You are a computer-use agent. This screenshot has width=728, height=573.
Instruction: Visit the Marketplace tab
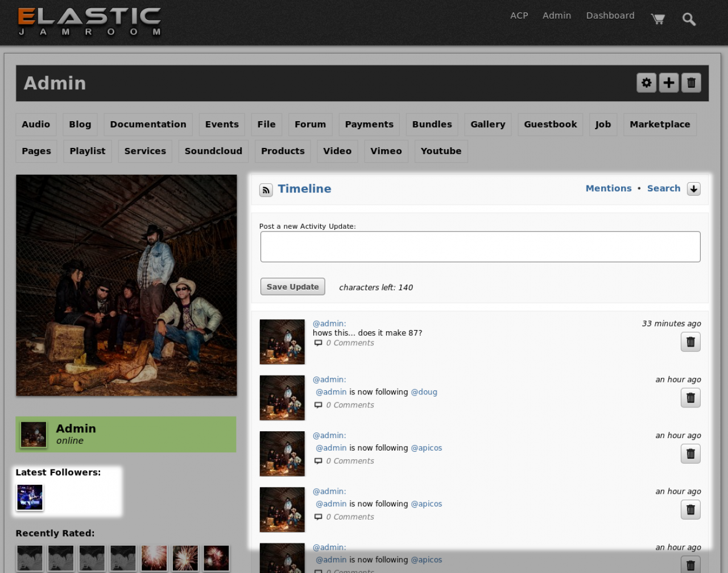(x=660, y=125)
